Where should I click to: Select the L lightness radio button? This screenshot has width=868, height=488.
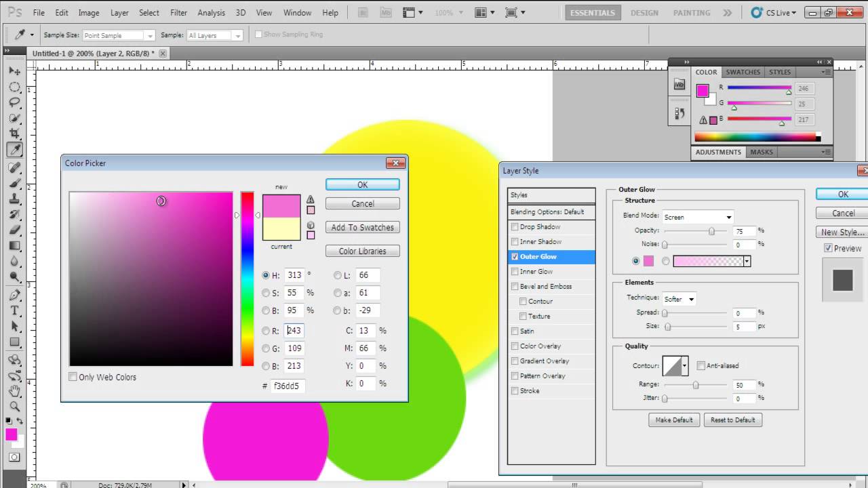click(337, 275)
